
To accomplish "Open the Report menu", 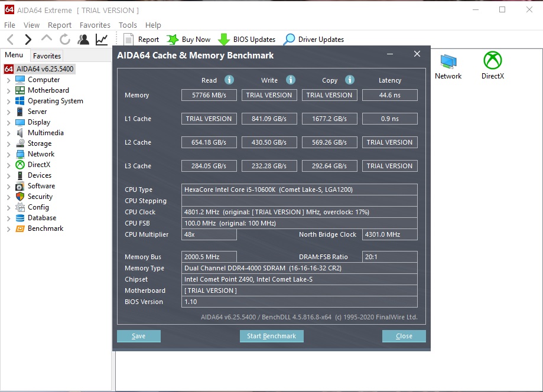I will (60, 25).
